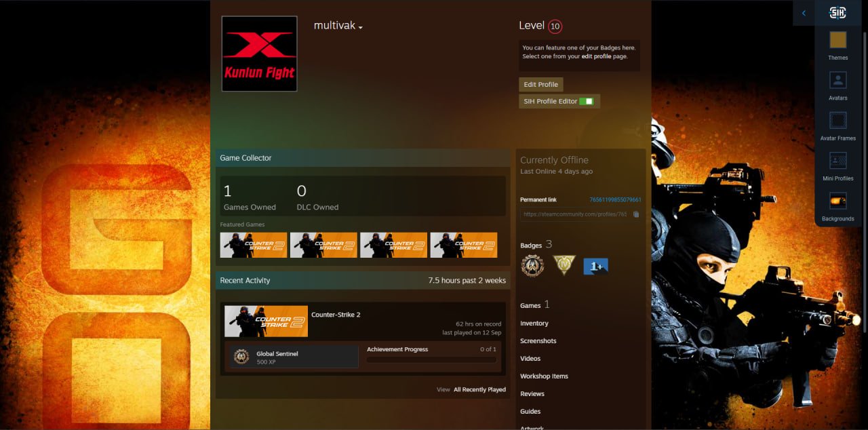Toggle the SIH Profile Editor switch
The height and width of the screenshot is (430, 868).
(x=586, y=101)
